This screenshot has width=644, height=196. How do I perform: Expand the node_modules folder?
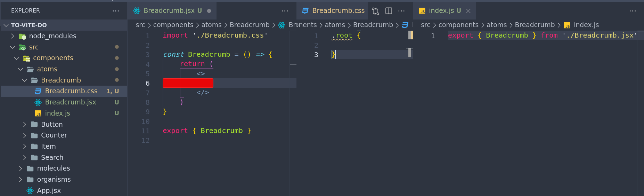(x=13, y=36)
